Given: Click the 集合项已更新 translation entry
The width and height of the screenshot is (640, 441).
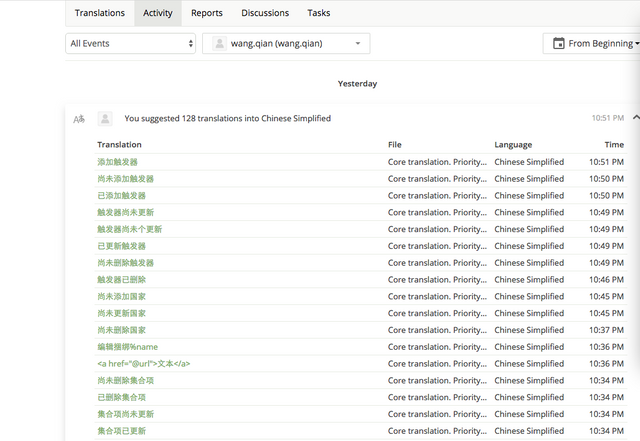Looking at the screenshot, I should (122, 431).
